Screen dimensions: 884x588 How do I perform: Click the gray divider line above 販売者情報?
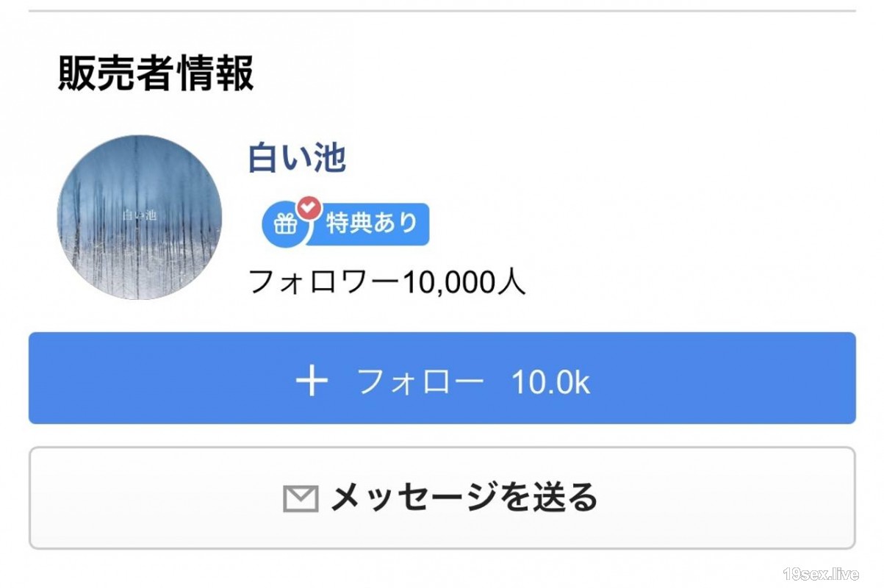[442, 11]
